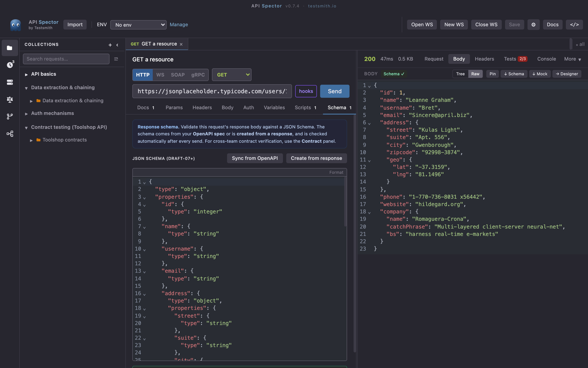Screen dimensions: 588x368
Task: Close the 'GET a resource' tab
Action: (181, 44)
